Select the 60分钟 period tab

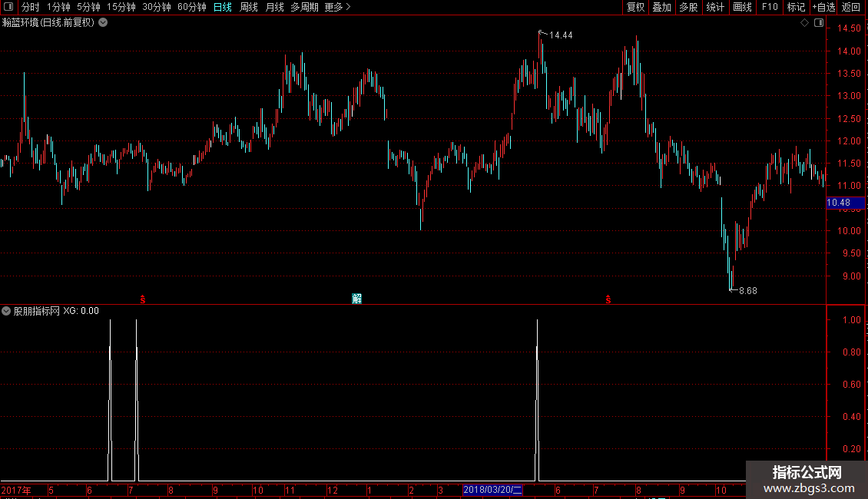191,7
